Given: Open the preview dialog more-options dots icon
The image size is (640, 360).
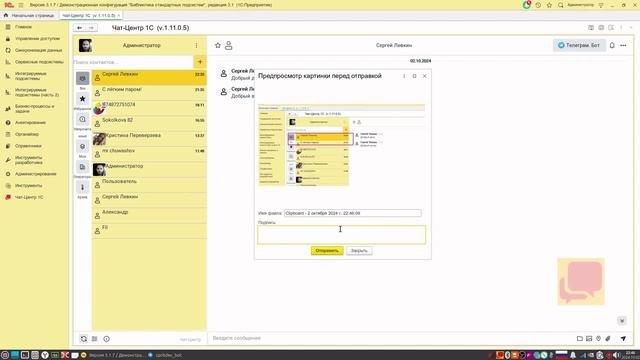Looking at the screenshot, I should (x=404, y=76).
